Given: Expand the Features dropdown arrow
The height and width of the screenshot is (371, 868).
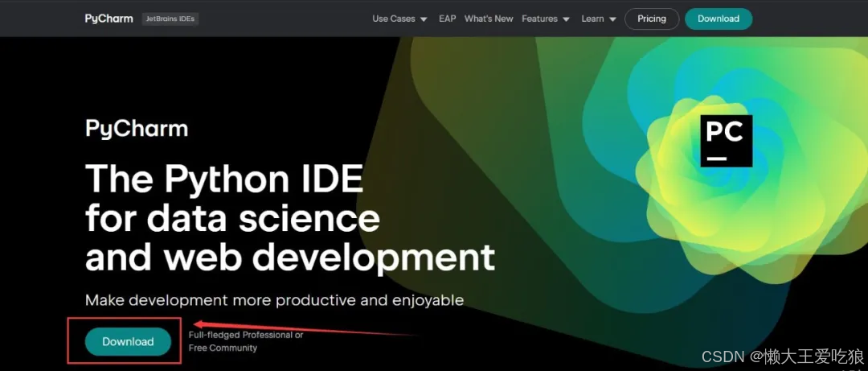Looking at the screenshot, I should point(566,19).
